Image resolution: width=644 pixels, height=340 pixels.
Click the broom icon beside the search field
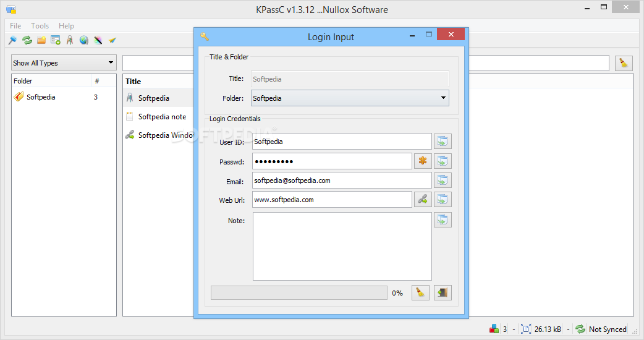[624, 63]
